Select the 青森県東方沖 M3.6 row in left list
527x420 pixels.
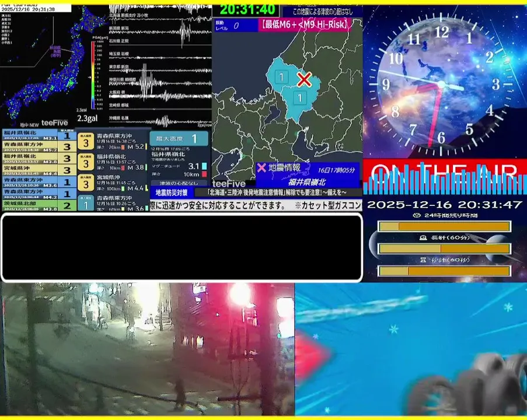39,182
